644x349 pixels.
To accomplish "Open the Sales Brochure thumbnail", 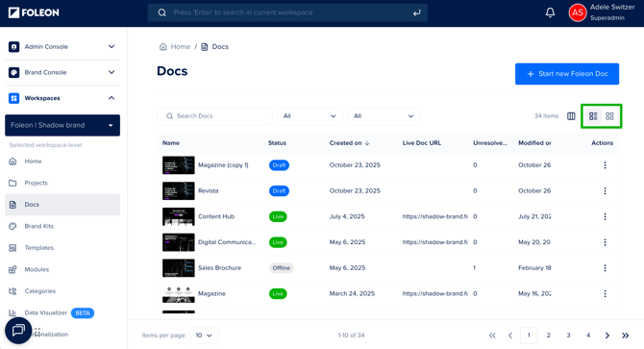I will click(178, 268).
